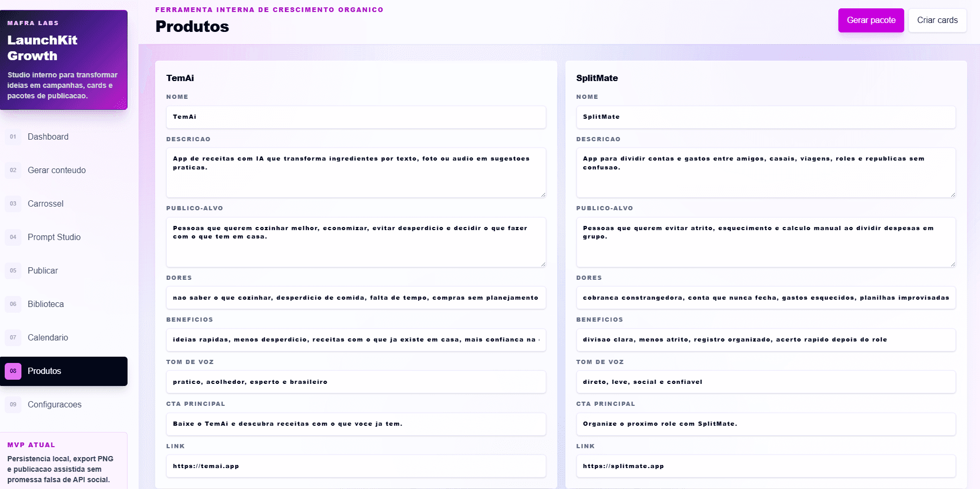The height and width of the screenshot is (489, 980).
Task: Click the Gerar pacote button
Action: click(x=871, y=20)
